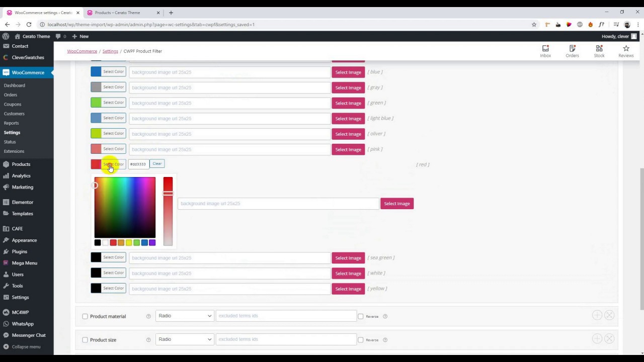Screen dimensions: 644x362
Task: Click the ABP ad blocker extension icon
Action: click(x=580, y=25)
